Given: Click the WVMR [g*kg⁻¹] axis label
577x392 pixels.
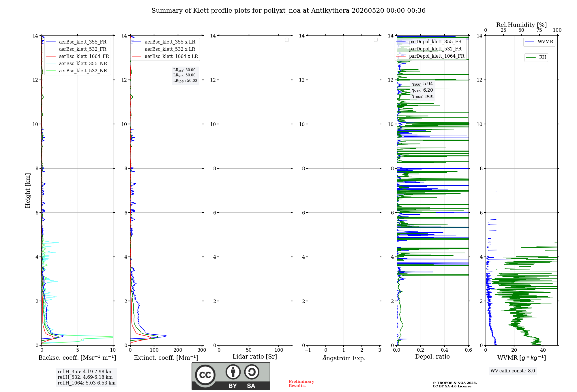Looking at the screenshot, I should tap(522, 358).
